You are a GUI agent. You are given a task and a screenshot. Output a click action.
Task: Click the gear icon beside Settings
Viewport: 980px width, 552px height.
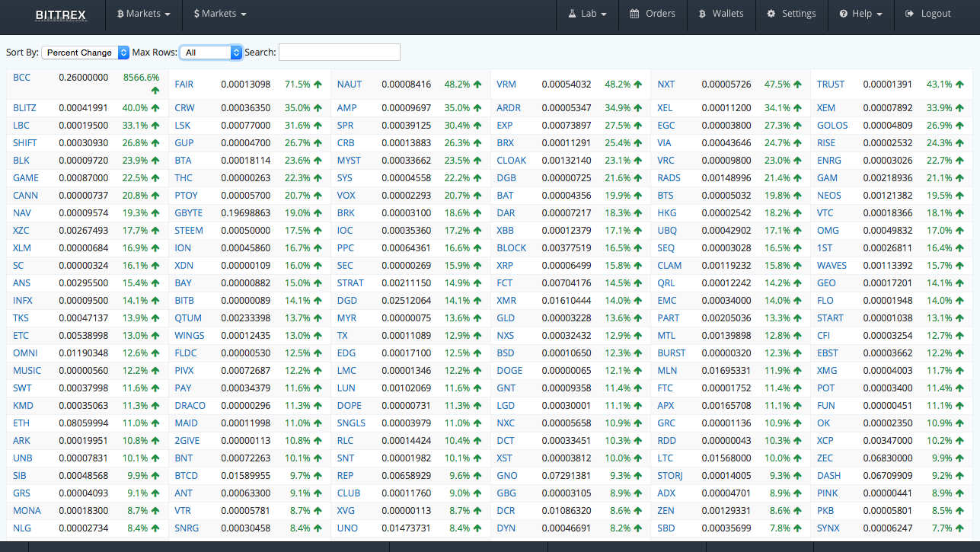771,14
